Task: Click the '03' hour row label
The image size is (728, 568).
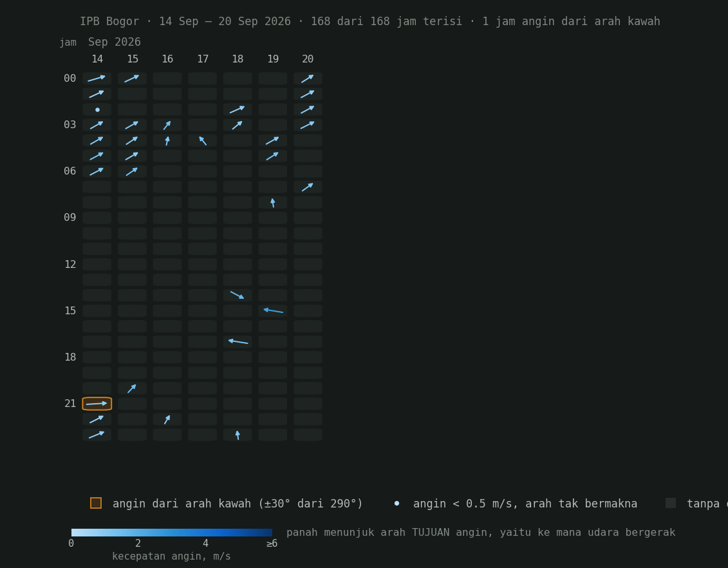Action: [70, 125]
